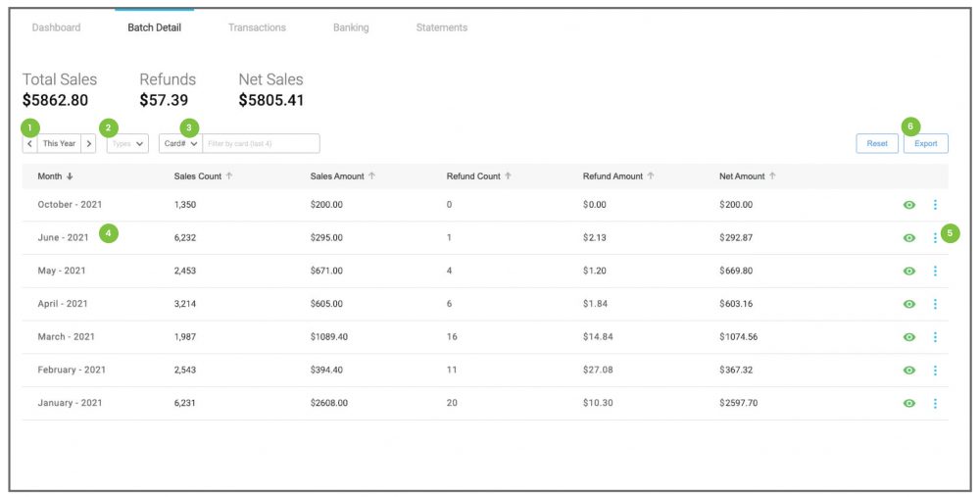Open more options for April - 2021 row
This screenshot has width=980, height=497.
point(935,304)
